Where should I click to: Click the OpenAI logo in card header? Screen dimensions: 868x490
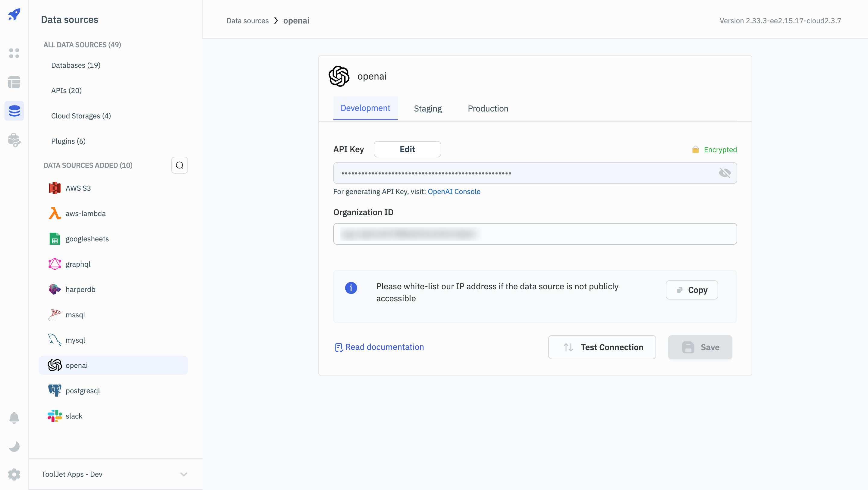pyautogui.click(x=339, y=77)
